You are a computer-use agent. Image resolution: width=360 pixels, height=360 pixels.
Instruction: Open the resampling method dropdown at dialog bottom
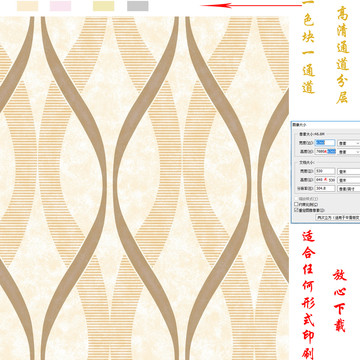(338, 218)
